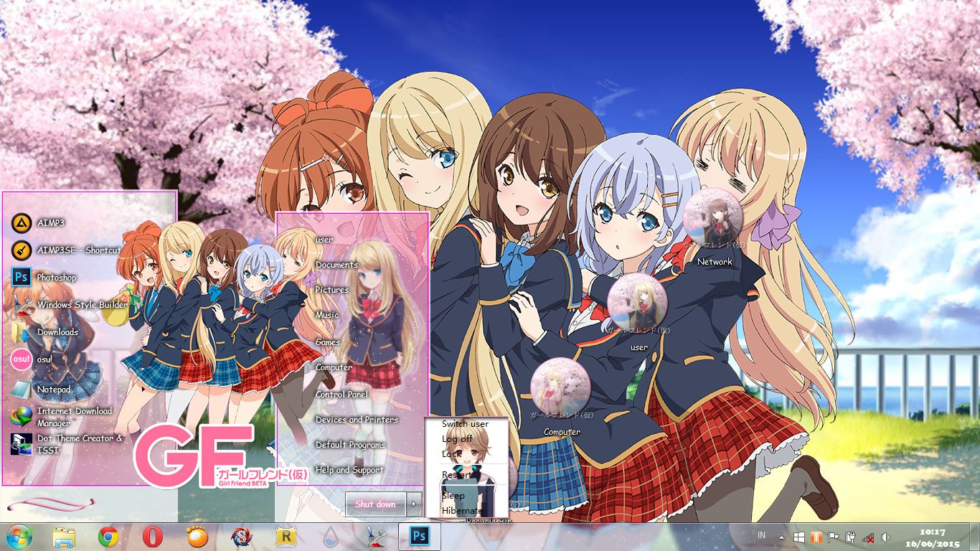
Task: Switch to Photoshop in the taskbar
Action: (420, 537)
